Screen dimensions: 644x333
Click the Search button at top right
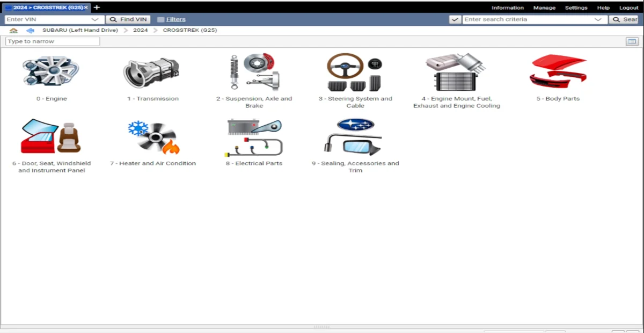tap(625, 19)
